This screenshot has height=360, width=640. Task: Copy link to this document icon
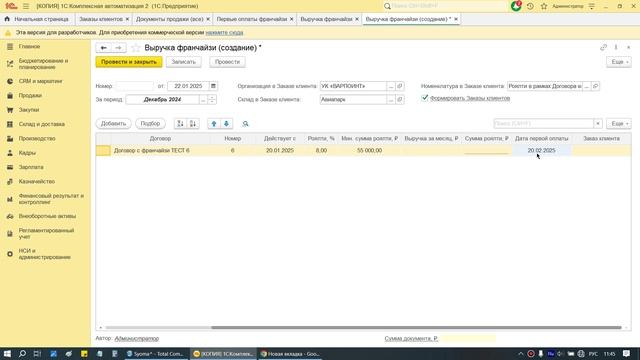coord(603,47)
